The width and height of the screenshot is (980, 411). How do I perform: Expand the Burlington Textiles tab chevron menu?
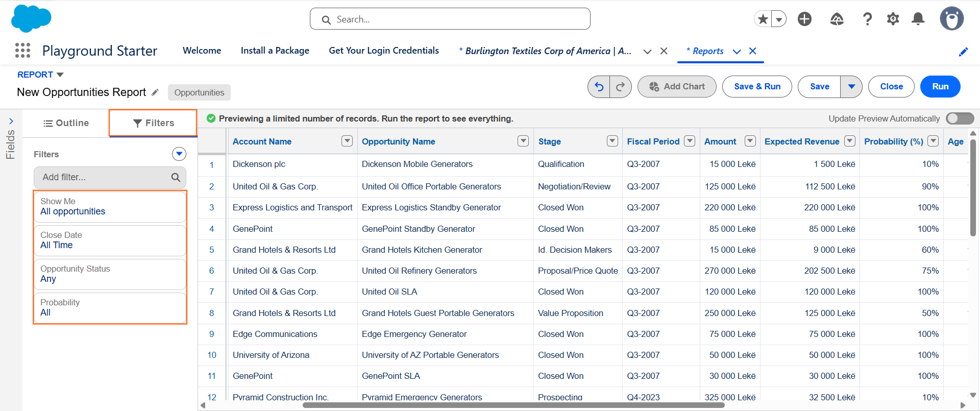[647, 51]
